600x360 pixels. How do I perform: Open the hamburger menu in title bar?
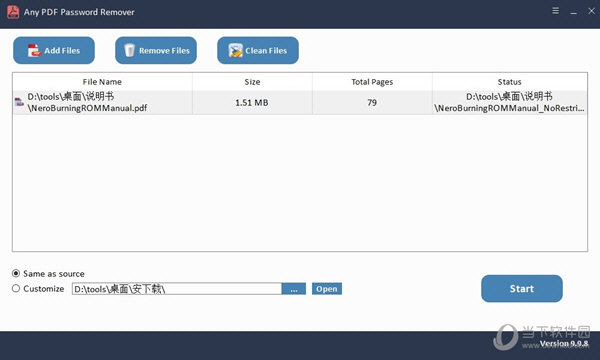[x=556, y=11]
